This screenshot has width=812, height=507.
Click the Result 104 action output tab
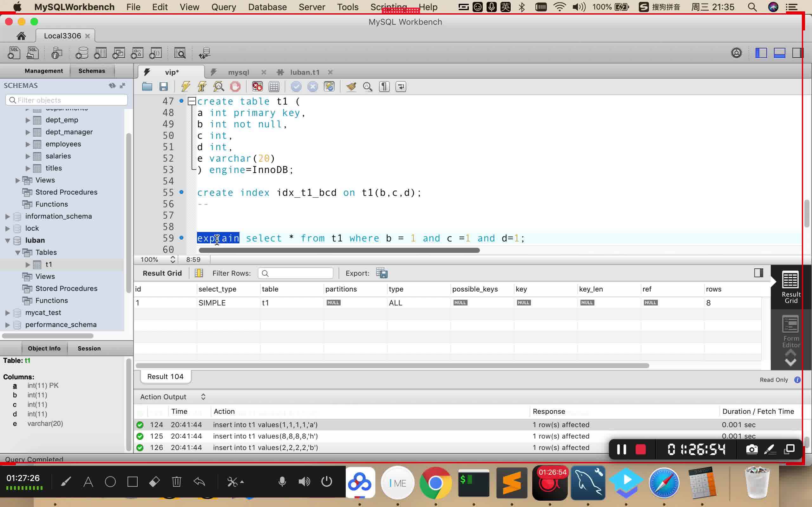point(165,376)
